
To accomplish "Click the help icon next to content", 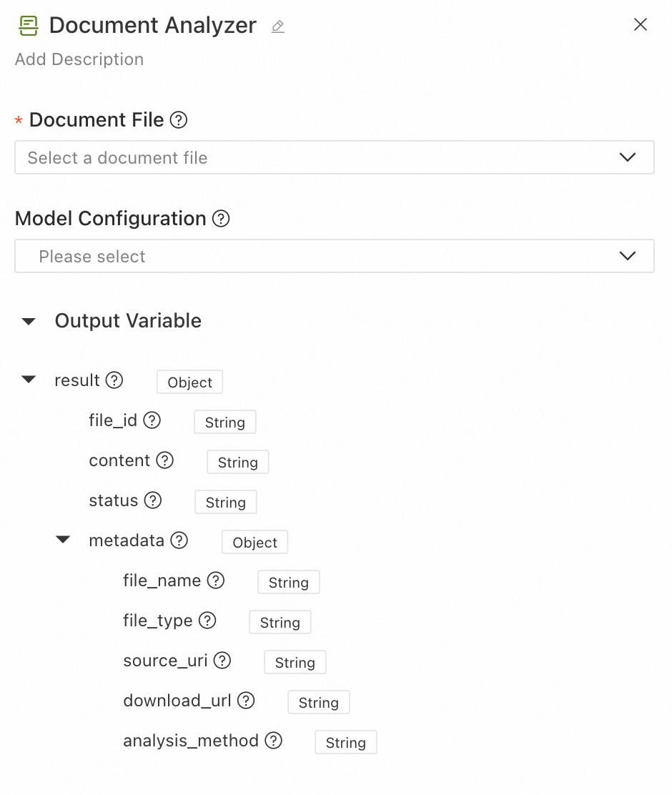I will click(x=165, y=460).
